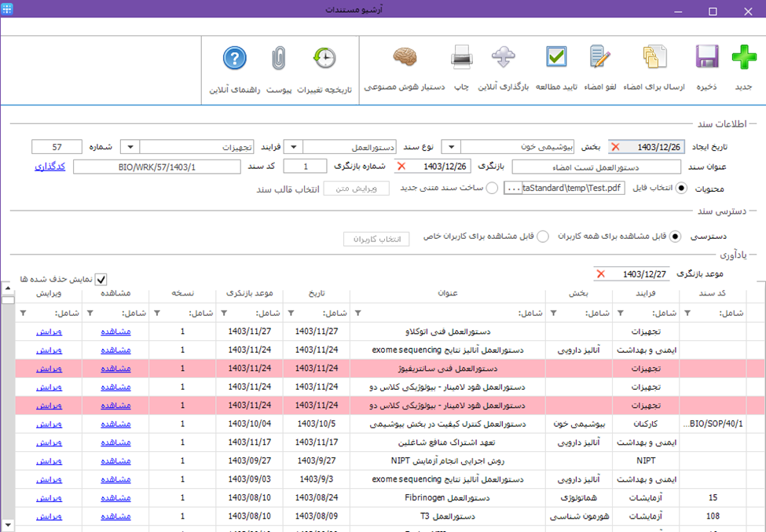
Task: Click the document code column header
Action: click(x=713, y=293)
